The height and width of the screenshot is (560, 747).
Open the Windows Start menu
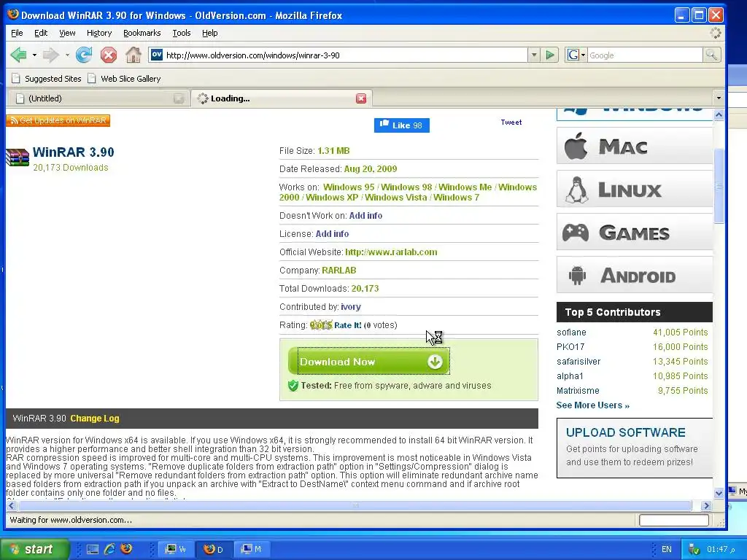34,549
